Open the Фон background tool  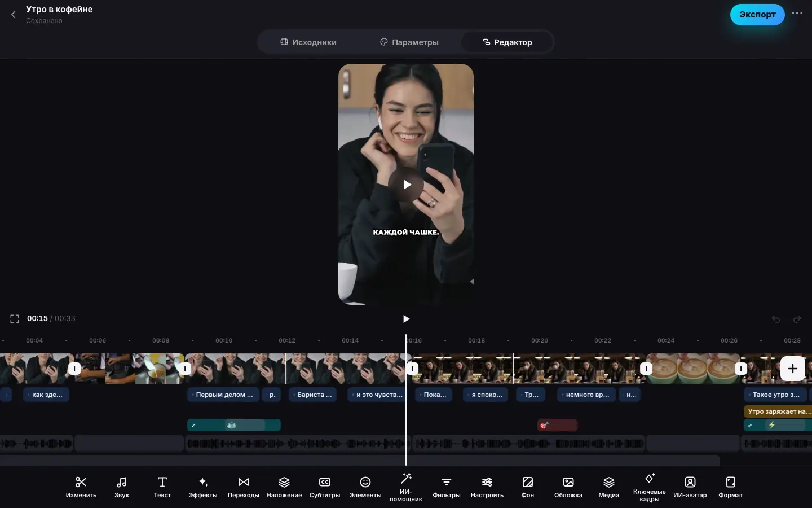[x=528, y=487]
